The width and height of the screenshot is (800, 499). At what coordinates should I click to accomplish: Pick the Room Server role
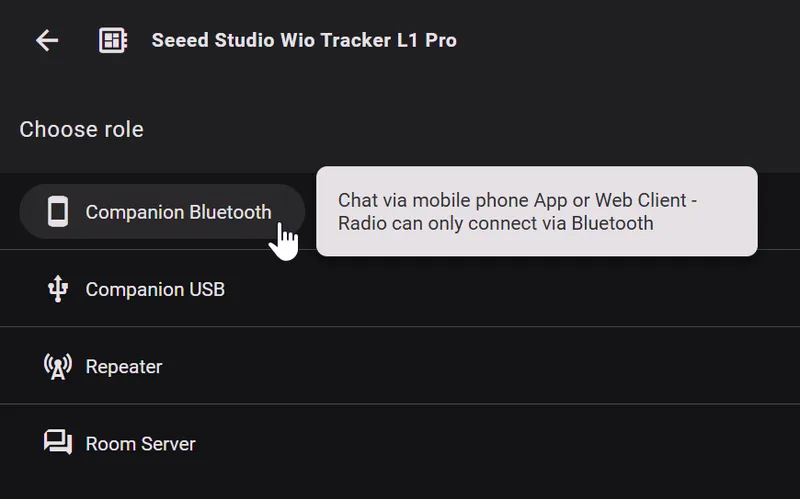[x=140, y=443]
